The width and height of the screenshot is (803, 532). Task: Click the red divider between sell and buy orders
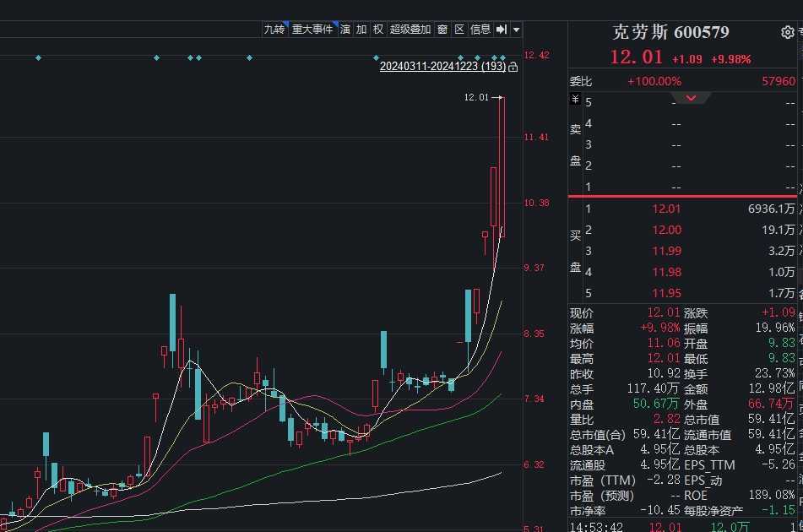pyautogui.click(x=682, y=196)
